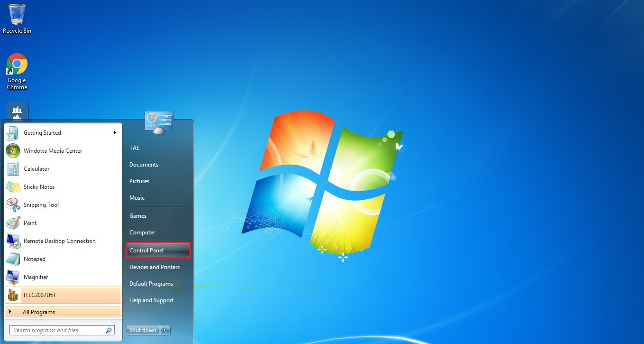Click the Remote Desktop Connection label
Screen dimensions: 644x344
click(x=60, y=241)
